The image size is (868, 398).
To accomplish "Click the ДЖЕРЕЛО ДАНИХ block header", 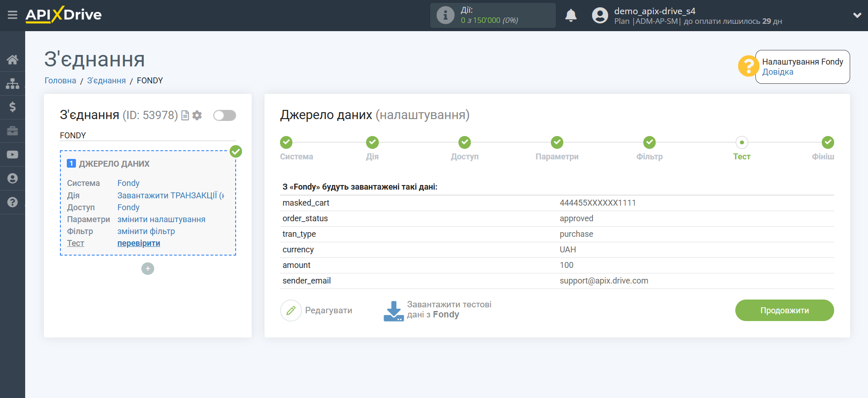I will click(114, 164).
